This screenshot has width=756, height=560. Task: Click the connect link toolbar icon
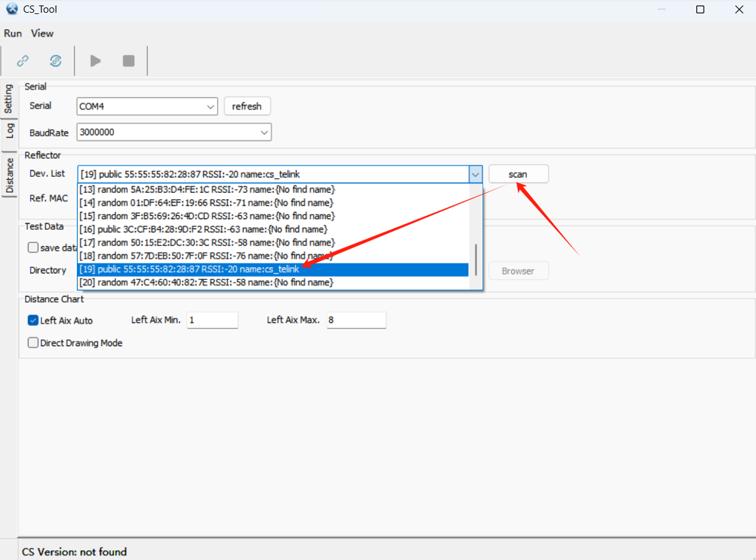(23, 60)
